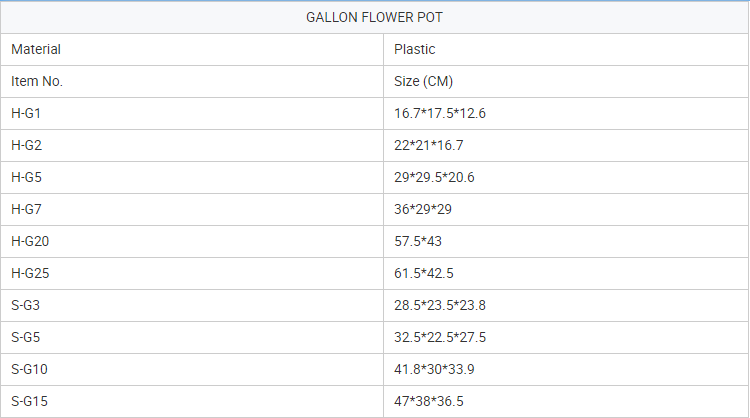Select item number S-G3
The width and height of the screenshot is (750, 418).
point(26,305)
